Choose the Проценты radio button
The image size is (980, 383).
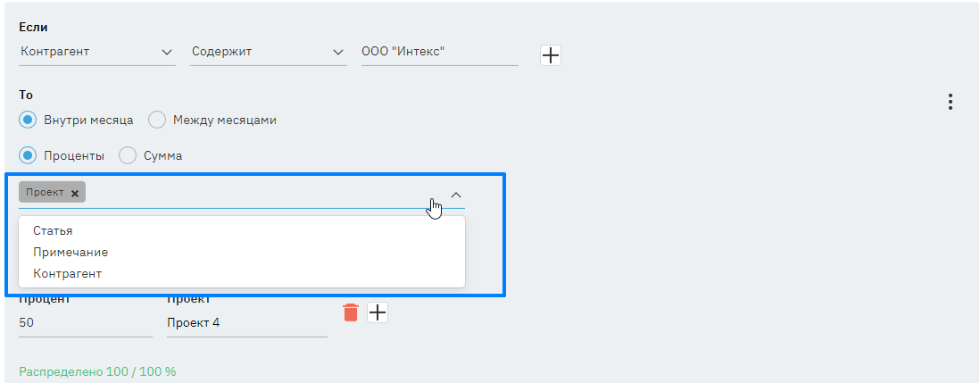(28, 155)
